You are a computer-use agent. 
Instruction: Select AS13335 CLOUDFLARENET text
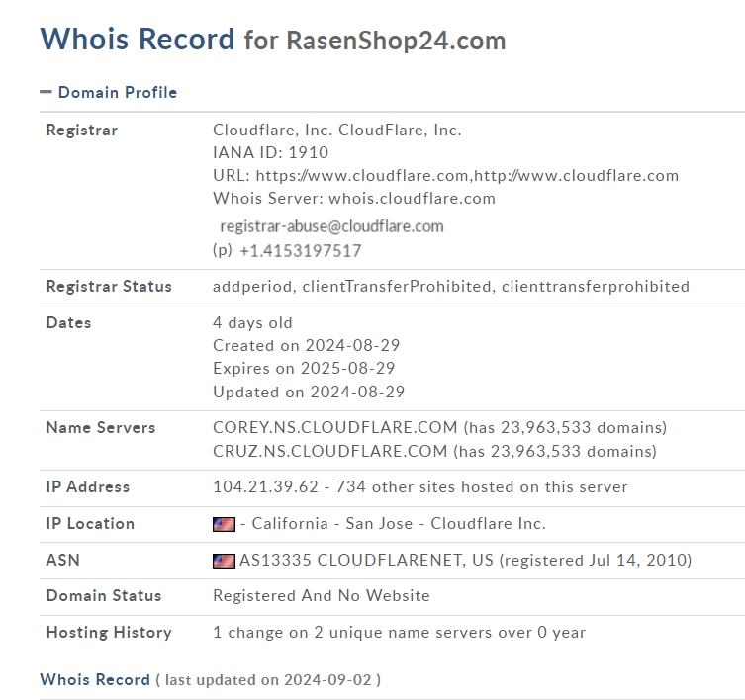click(352, 560)
